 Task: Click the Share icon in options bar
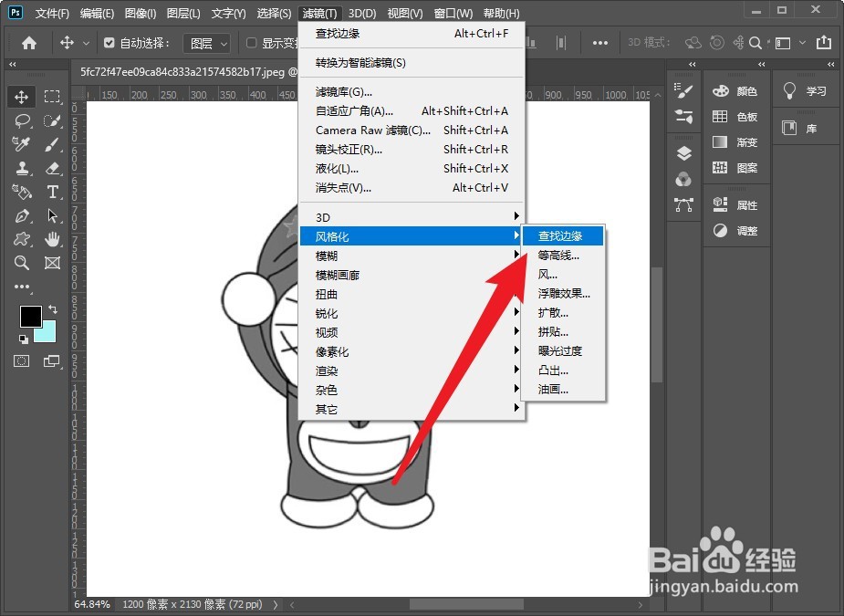click(x=824, y=43)
